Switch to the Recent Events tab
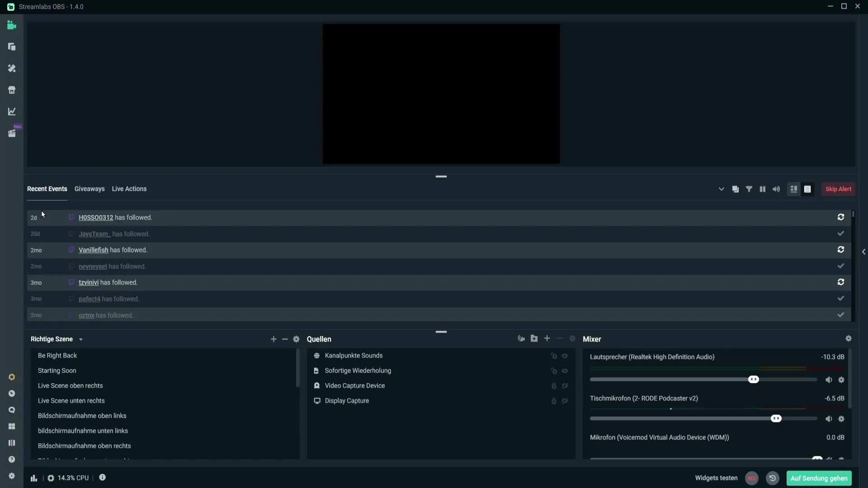Image resolution: width=868 pixels, height=488 pixels. 47,189
